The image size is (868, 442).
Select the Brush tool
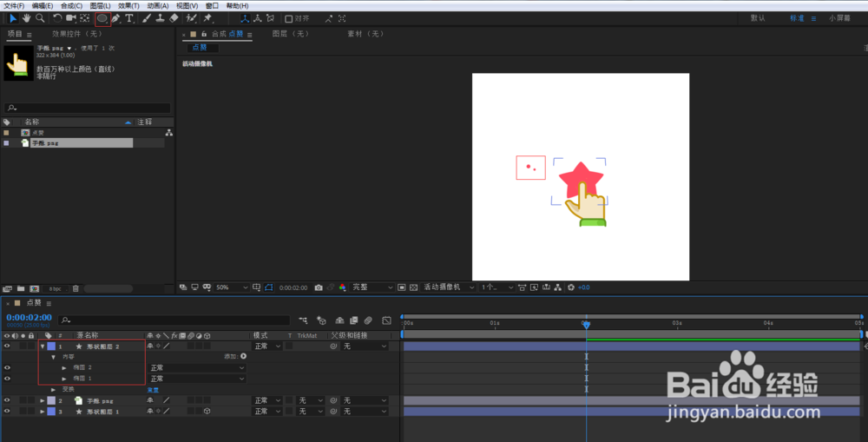(x=146, y=18)
